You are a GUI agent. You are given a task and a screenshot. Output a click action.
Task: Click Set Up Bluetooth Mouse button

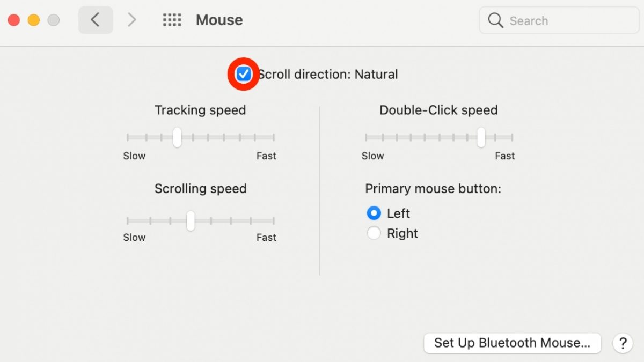(x=512, y=343)
